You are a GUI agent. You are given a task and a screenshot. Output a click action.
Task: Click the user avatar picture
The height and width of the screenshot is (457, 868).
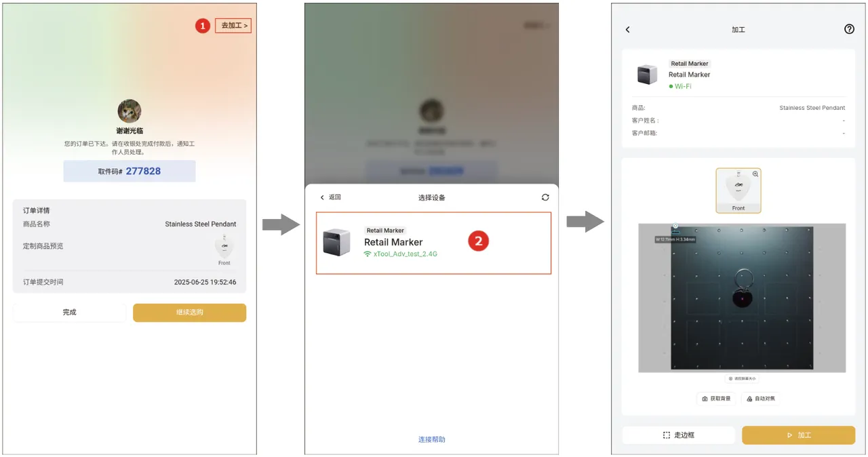tap(130, 111)
